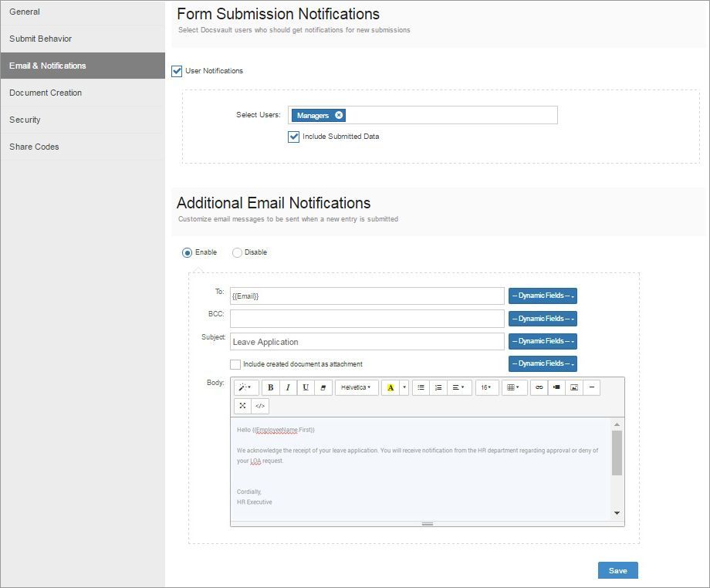Viewport: 710px width, 588px height.
Task: Toggle bold formatting in the email body
Action: [271, 387]
